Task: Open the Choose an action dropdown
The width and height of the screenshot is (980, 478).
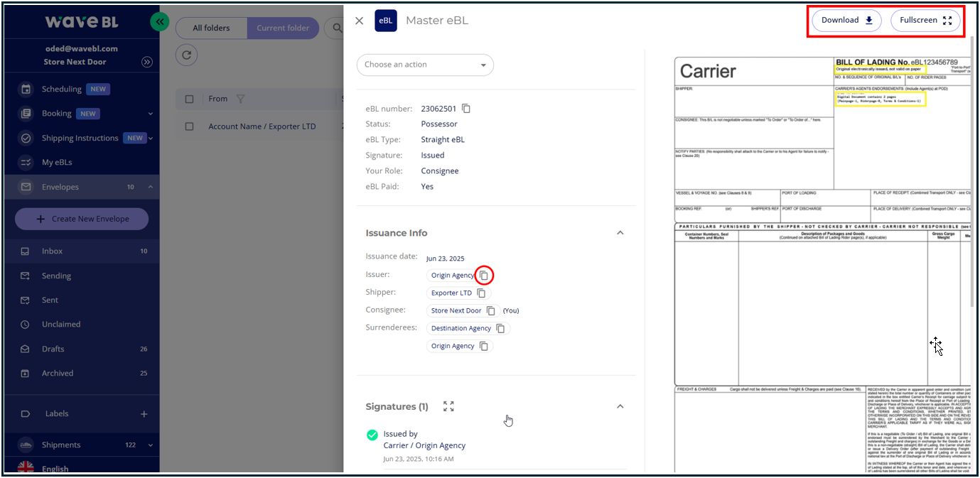Action: click(425, 65)
